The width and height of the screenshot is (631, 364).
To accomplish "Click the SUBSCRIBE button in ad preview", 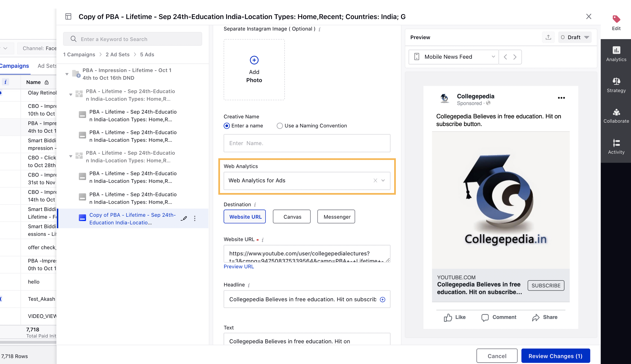I will tap(546, 286).
